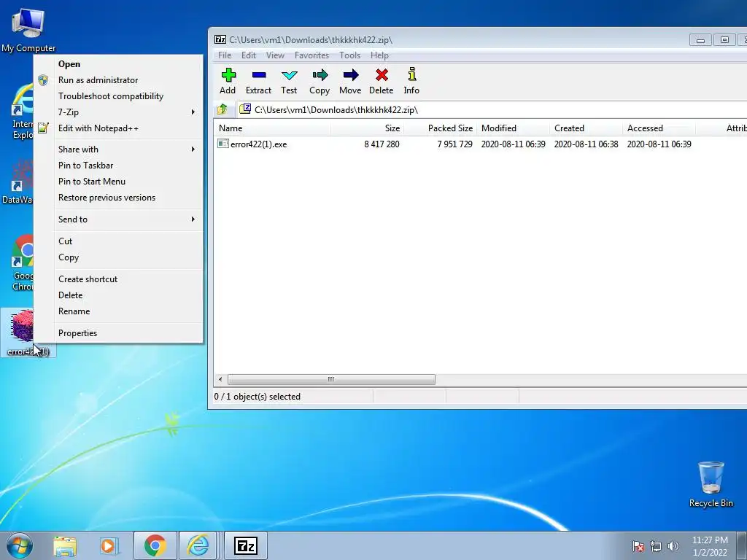Click the status text 0 / 1 object(s) selected
747x560 pixels.
[258, 397]
